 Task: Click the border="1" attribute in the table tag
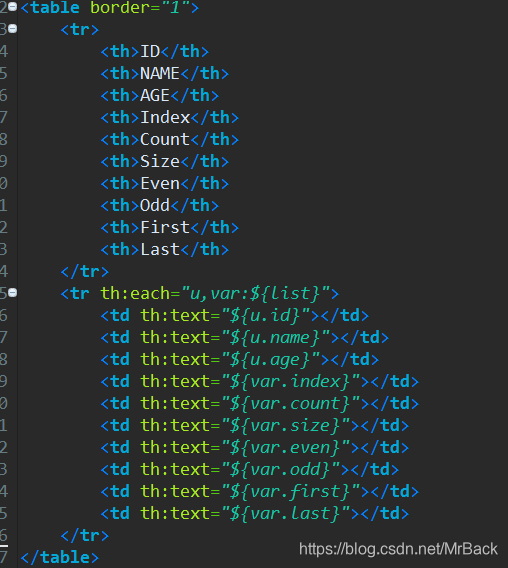click(140, 8)
